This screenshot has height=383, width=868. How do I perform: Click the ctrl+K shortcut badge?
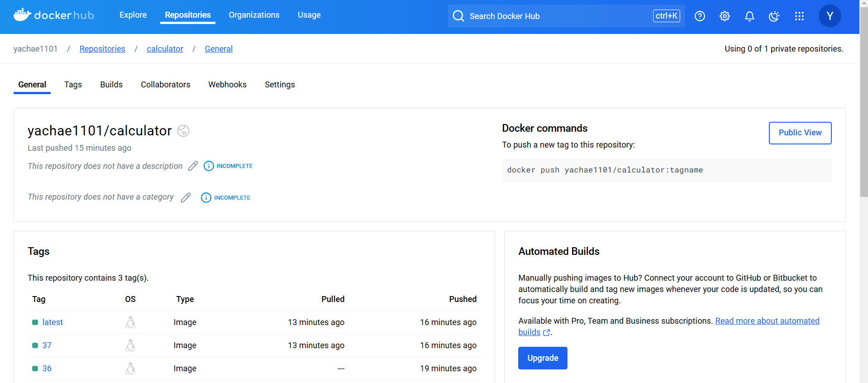click(x=666, y=16)
